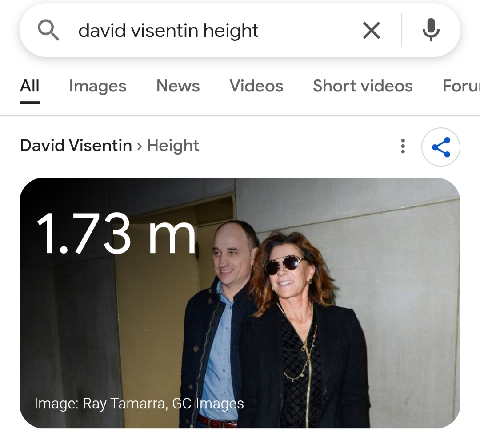
Task: Open the News tab
Action: pyautogui.click(x=178, y=86)
